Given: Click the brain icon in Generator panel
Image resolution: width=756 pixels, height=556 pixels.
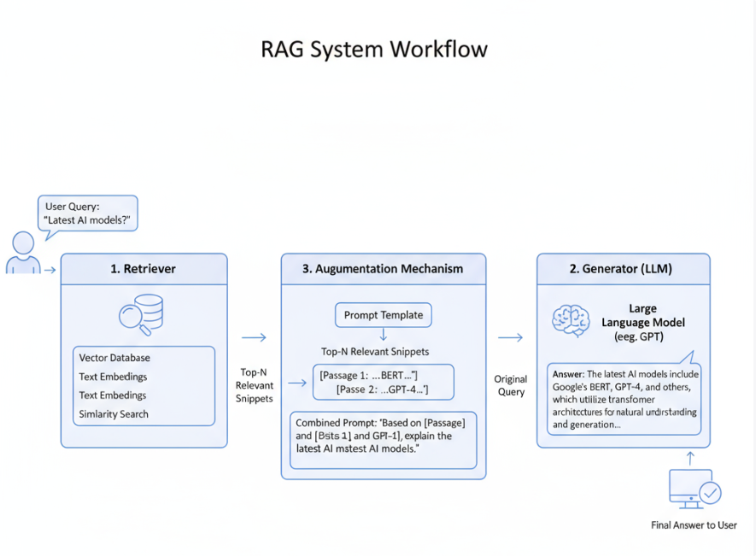Looking at the screenshot, I should click(x=571, y=321).
